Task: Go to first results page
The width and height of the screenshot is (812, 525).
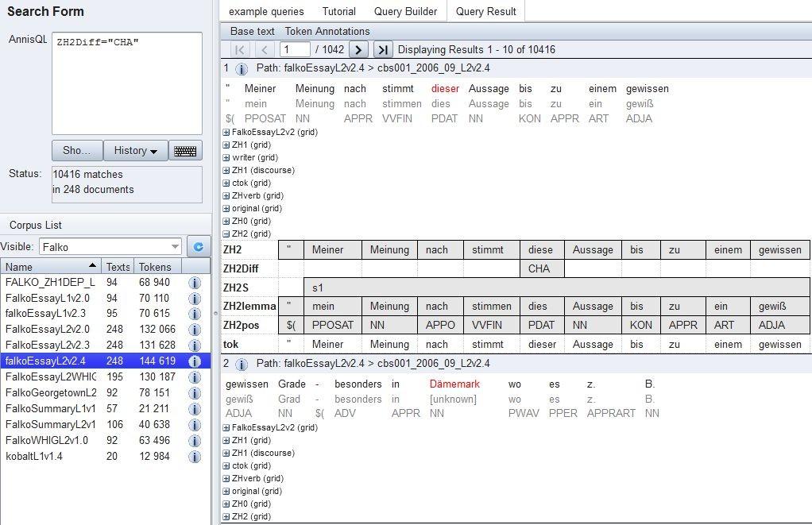Action: pyautogui.click(x=240, y=50)
